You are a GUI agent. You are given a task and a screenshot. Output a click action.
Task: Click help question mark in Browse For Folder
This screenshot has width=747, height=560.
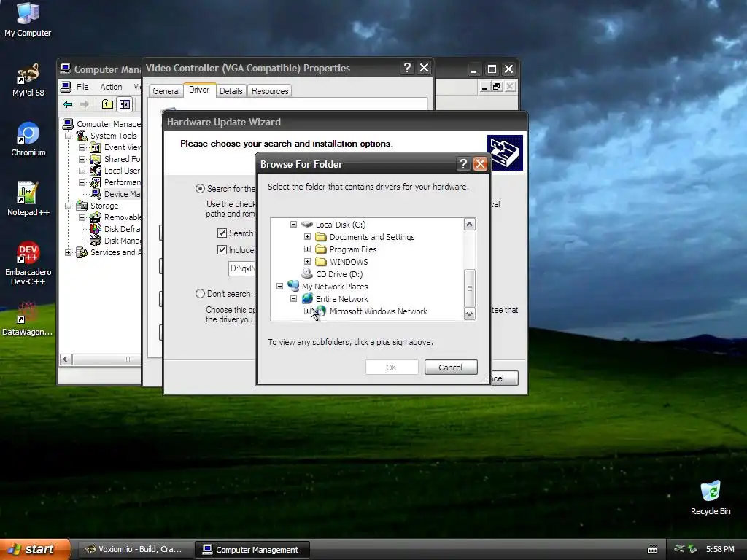point(463,164)
